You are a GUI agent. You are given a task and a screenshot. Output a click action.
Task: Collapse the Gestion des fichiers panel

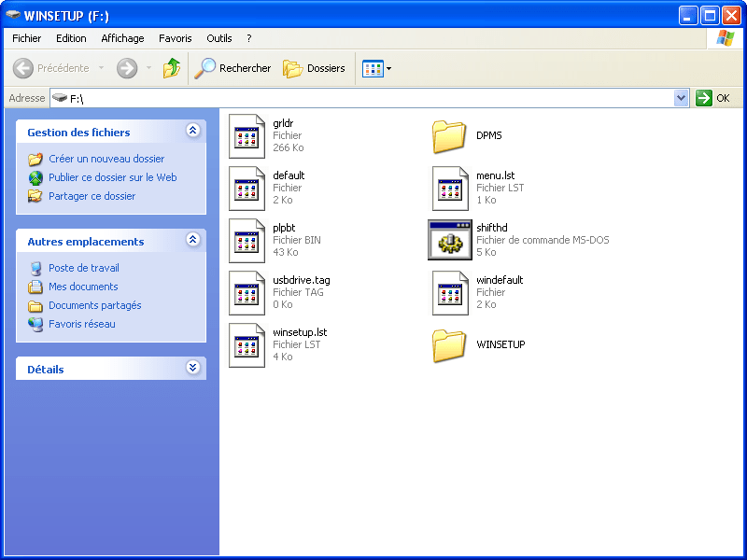[x=193, y=130]
